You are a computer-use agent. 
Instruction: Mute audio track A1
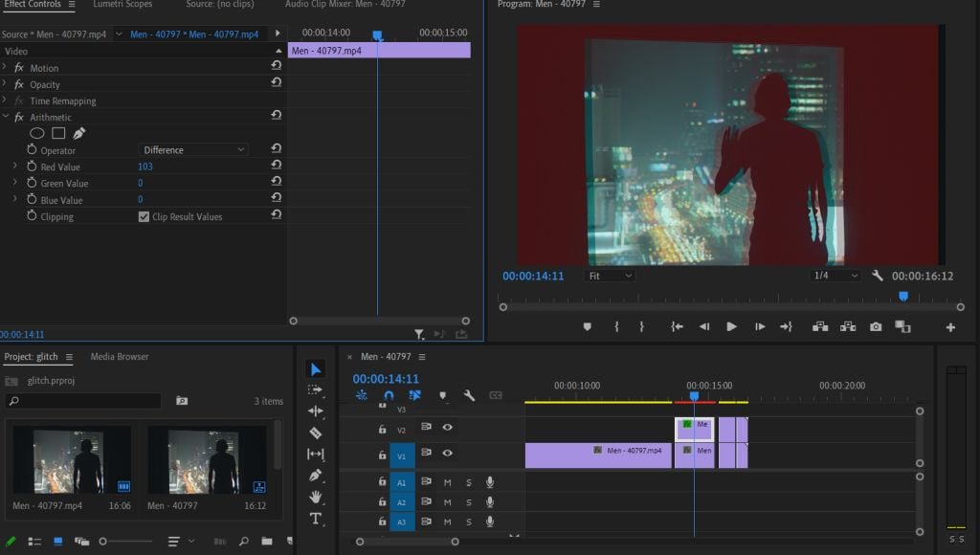pos(447,482)
